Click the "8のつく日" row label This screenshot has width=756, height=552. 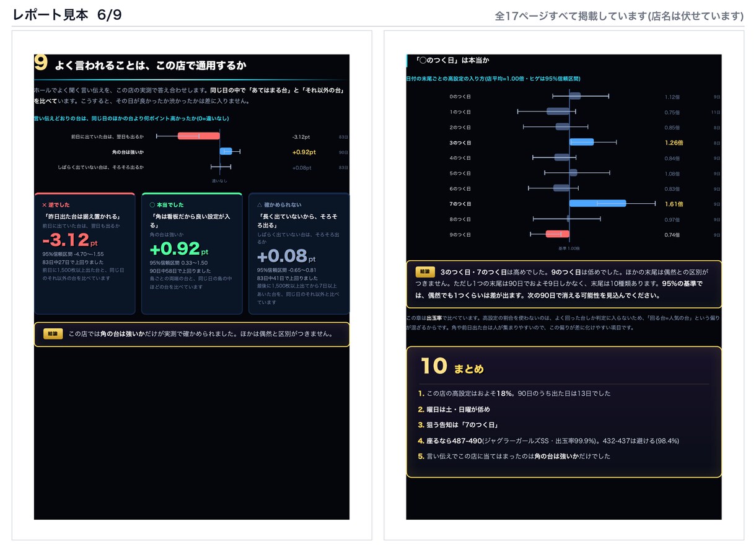[x=460, y=219]
